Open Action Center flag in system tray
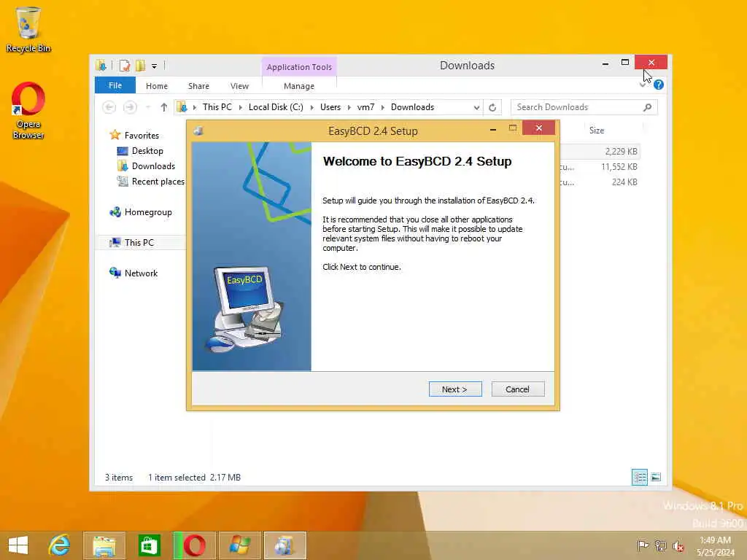747x560 pixels. click(643, 545)
